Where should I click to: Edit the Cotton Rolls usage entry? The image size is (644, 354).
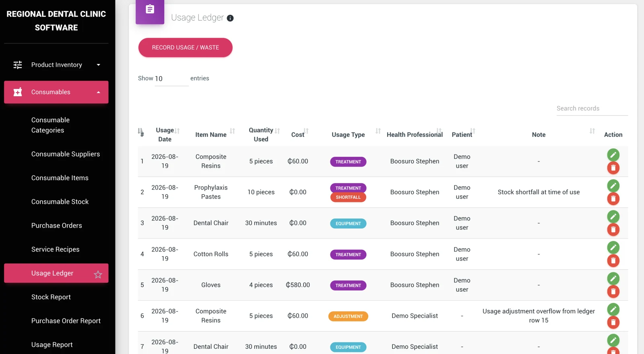pos(613,247)
